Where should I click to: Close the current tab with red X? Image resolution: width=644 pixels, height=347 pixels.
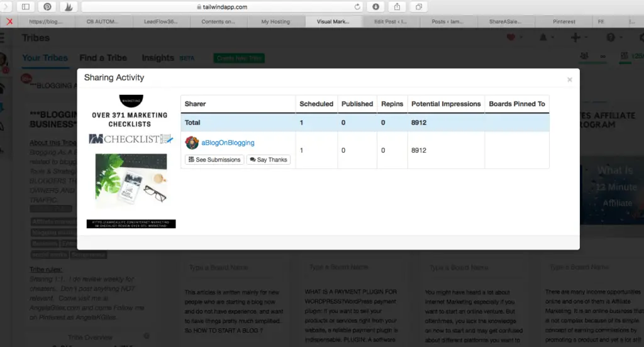(x=9, y=21)
